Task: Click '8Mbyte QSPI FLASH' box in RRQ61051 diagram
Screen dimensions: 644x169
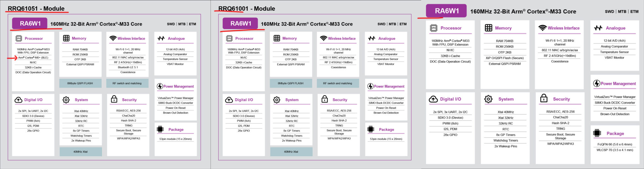Action: click(80, 83)
